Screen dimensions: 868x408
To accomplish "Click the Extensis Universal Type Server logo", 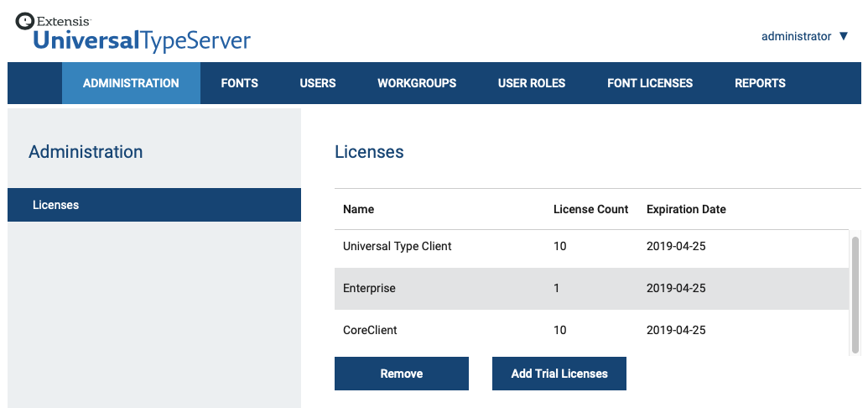I will click(x=133, y=32).
